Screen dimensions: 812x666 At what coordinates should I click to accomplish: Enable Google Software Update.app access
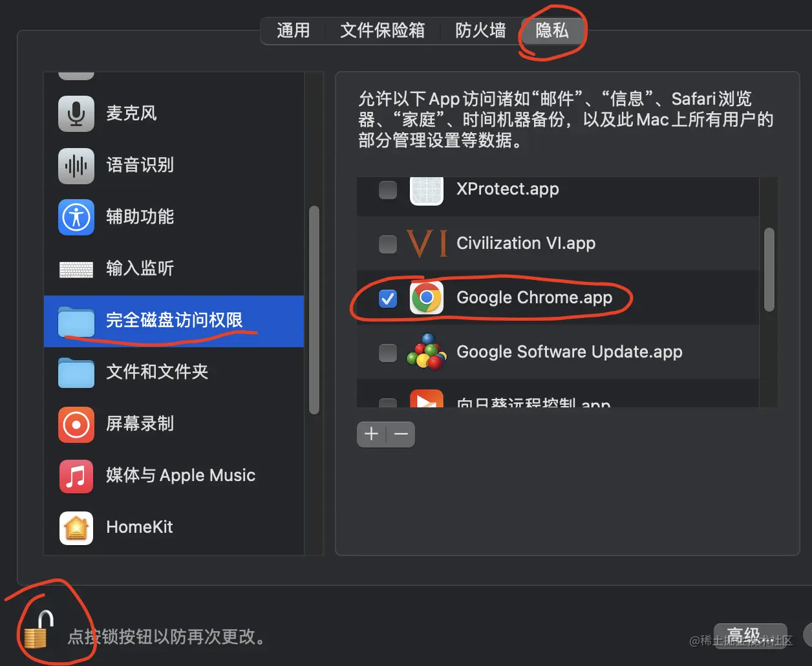click(388, 353)
